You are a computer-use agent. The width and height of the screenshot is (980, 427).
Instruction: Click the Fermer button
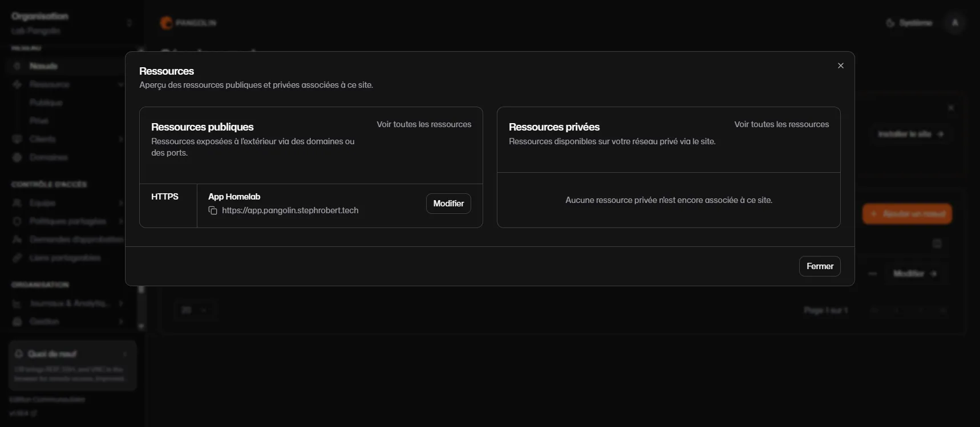click(820, 266)
